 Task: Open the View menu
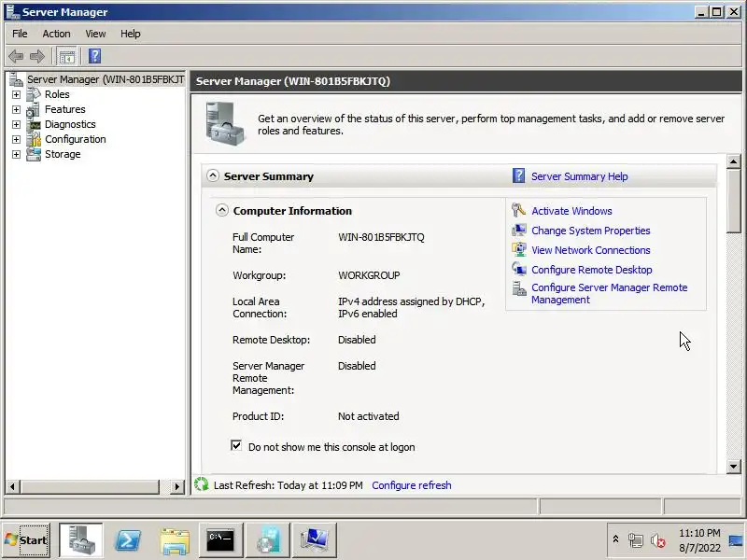(x=95, y=34)
